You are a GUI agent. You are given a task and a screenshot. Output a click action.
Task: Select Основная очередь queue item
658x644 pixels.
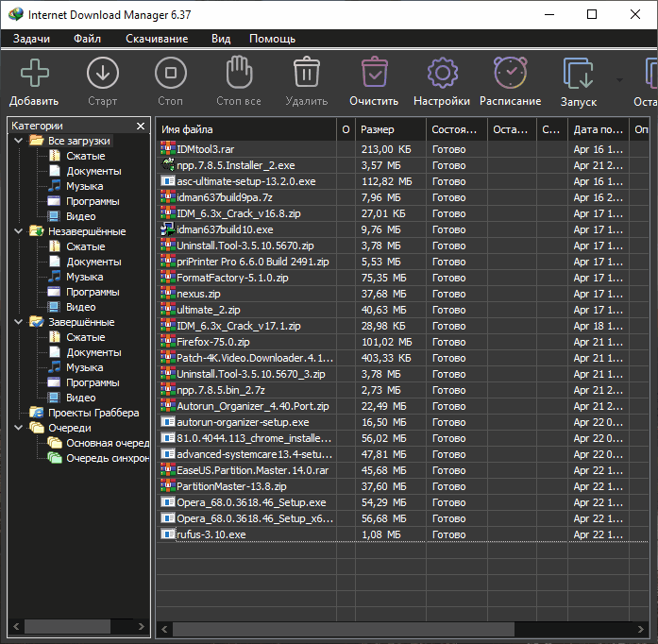coord(108,443)
